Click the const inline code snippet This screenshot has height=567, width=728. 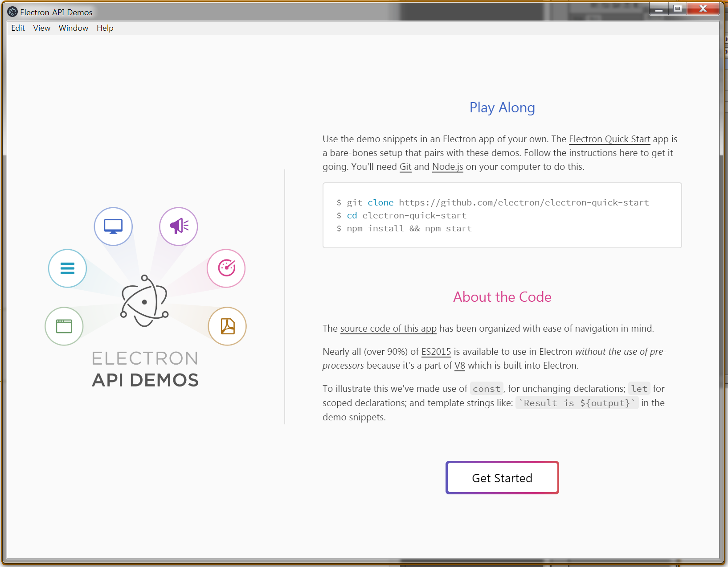(487, 389)
